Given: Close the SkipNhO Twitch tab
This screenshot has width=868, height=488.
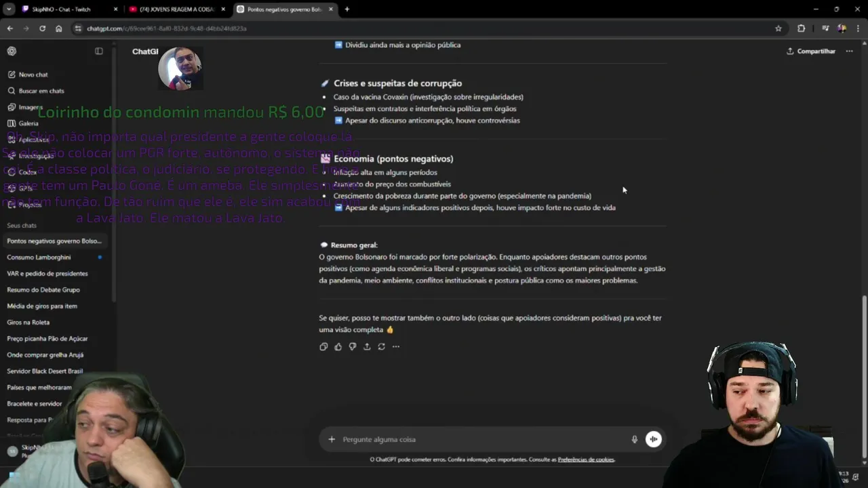Looking at the screenshot, I should [115, 9].
